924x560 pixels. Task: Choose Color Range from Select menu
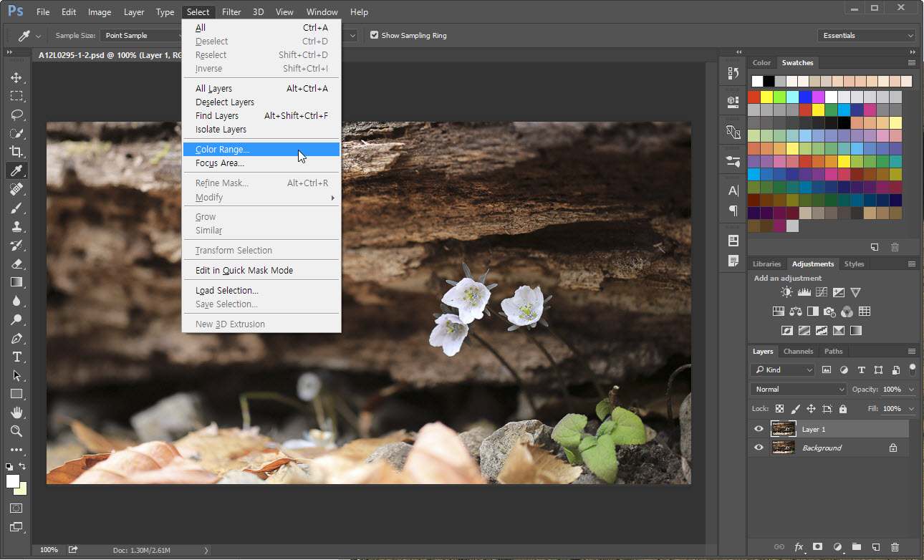coord(262,150)
